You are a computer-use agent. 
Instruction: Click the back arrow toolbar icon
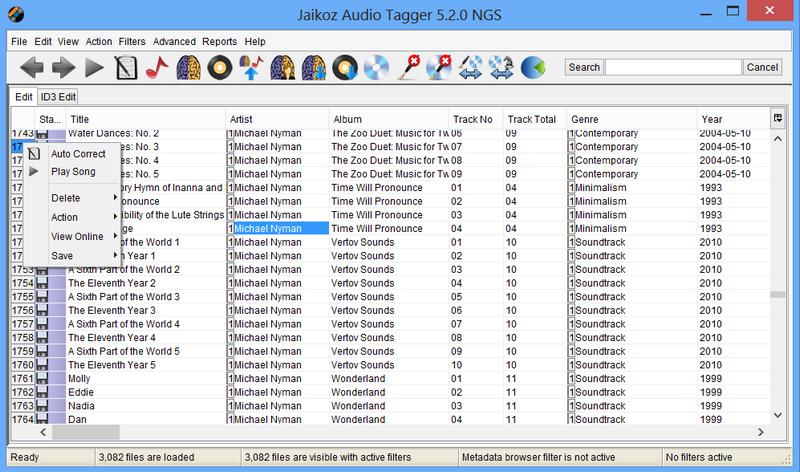(x=32, y=67)
